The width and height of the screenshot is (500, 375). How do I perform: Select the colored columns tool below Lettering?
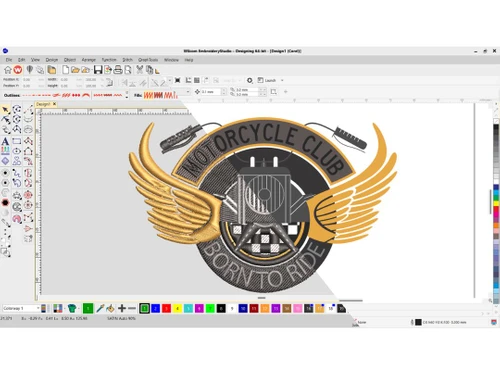coord(5,151)
